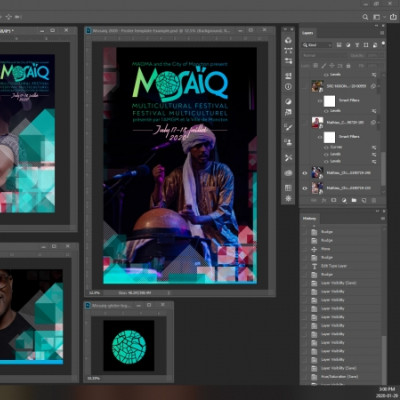Open the Info panel icon
The height and width of the screenshot is (400, 400).
[288, 87]
